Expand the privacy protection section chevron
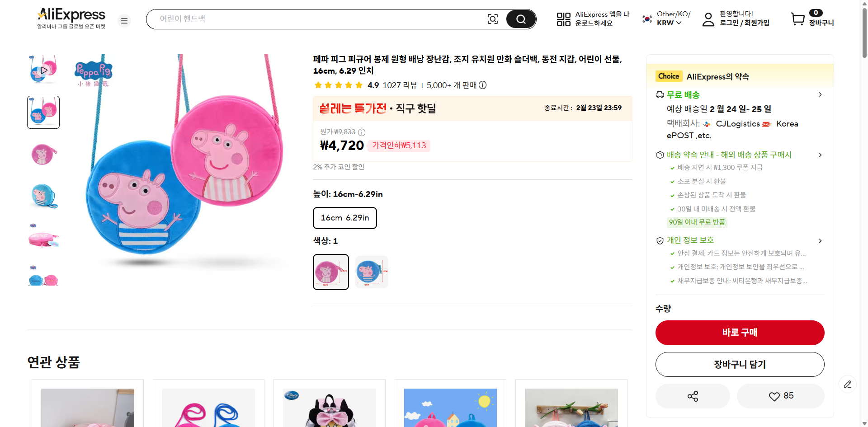Screen dimensions: 868x427 point(820,241)
